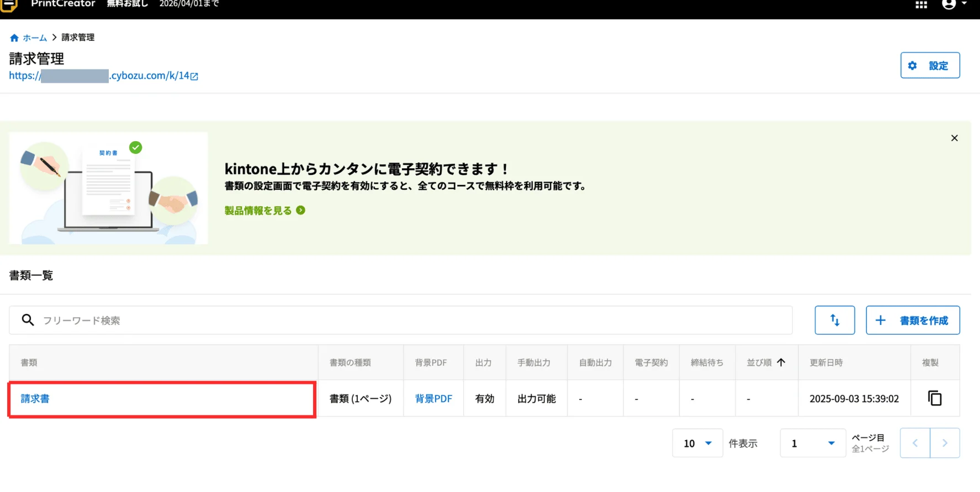Focus the フリーワード検索 search field
Screen dimensions: 980x492
coord(400,320)
